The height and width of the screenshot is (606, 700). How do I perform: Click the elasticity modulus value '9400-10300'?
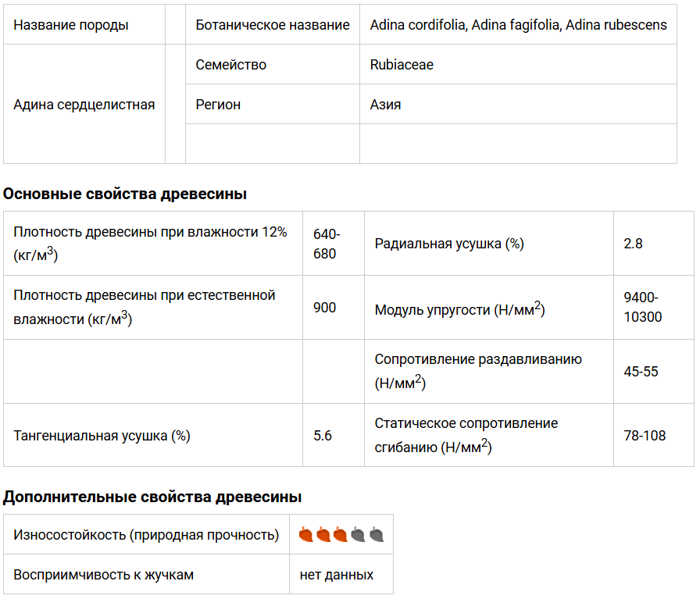pos(642,308)
